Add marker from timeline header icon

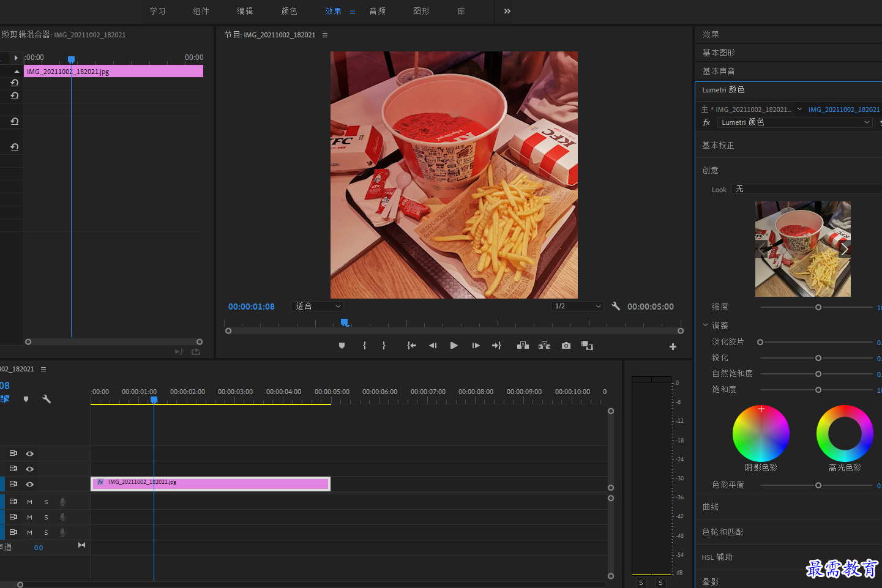point(26,399)
